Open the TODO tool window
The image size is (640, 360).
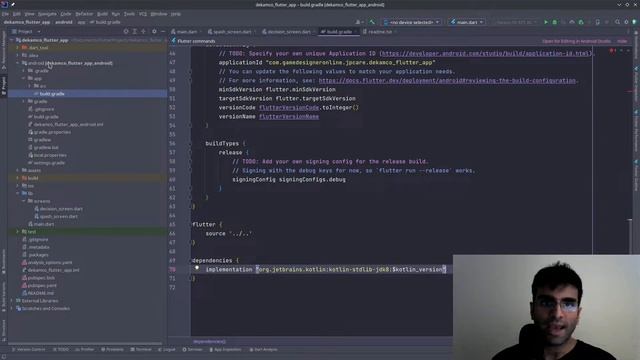(61, 350)
